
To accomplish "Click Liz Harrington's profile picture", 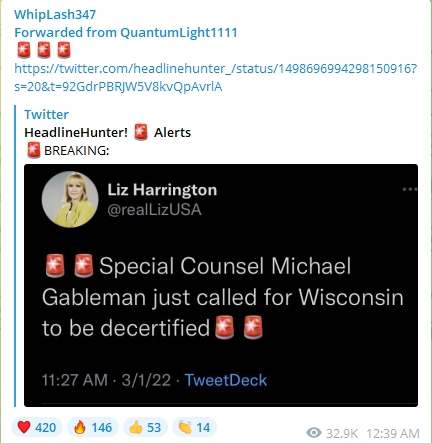I will point(70,199).
